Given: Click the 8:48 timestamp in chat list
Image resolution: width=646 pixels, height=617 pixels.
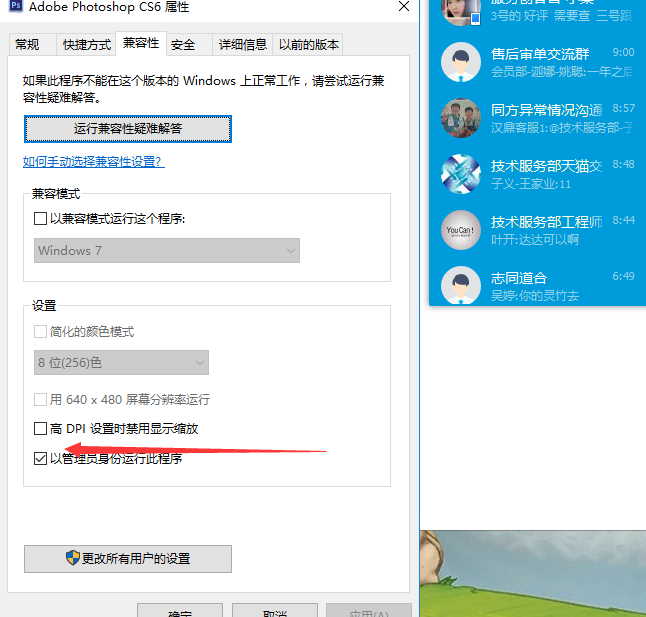Looking at the screenshot, I should pos(623,164).
